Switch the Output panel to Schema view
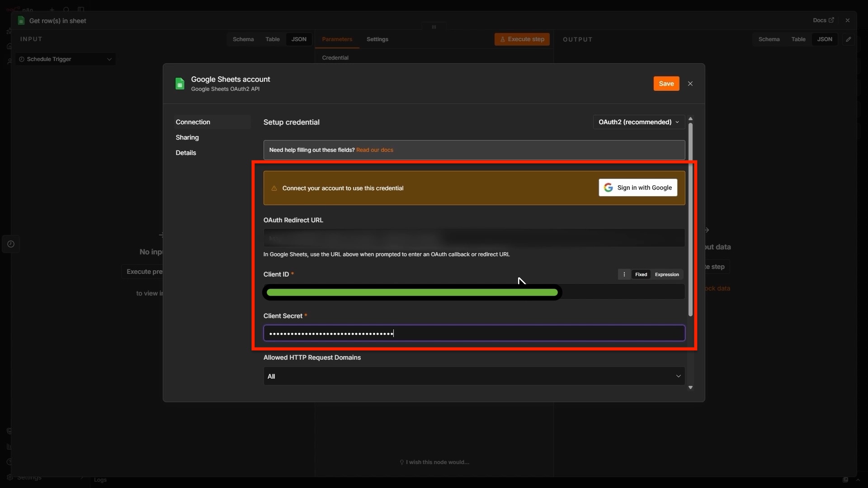This screenshot has height=488, width=868. coord(769,39)
